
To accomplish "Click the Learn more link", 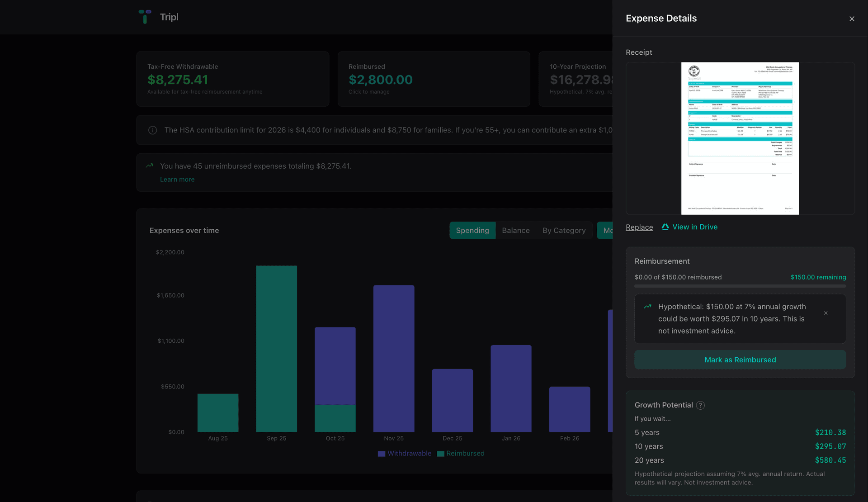I will tap(177, 180).
